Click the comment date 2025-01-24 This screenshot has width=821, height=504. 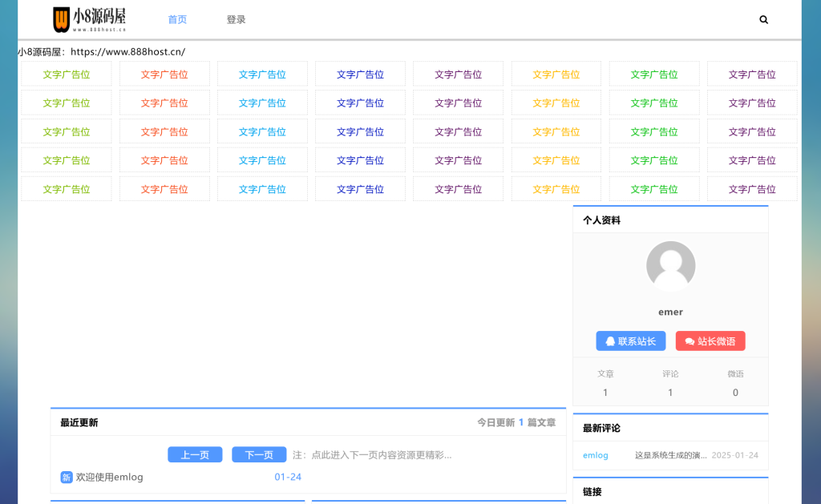tap(734, 455)
